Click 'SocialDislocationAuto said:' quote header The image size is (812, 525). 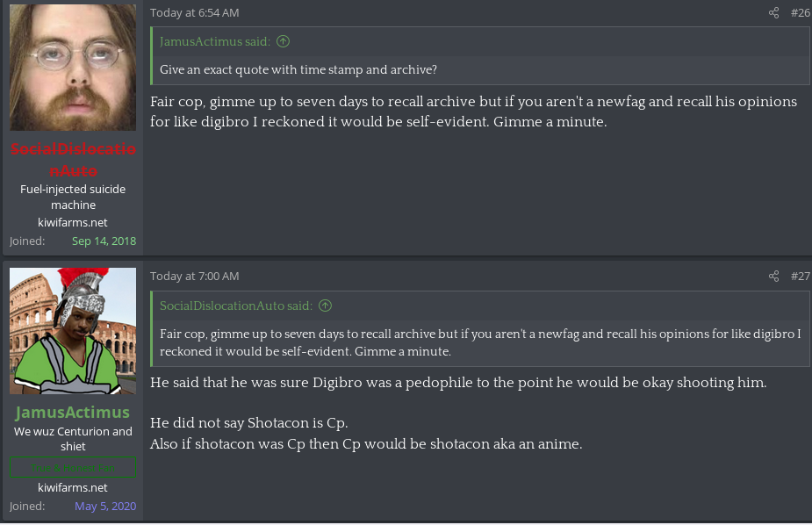pos(237,306)
